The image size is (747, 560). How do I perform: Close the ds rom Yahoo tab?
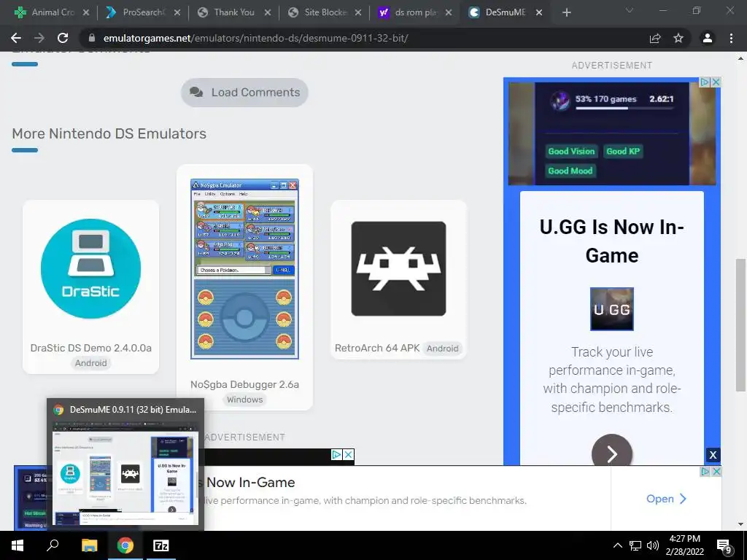point(449,12)
